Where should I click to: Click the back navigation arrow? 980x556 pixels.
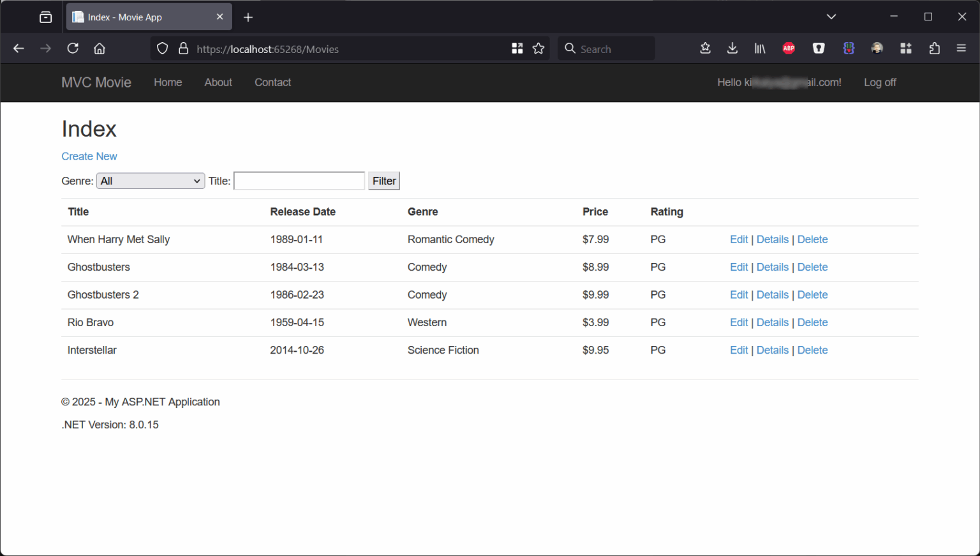click(18, 48)
